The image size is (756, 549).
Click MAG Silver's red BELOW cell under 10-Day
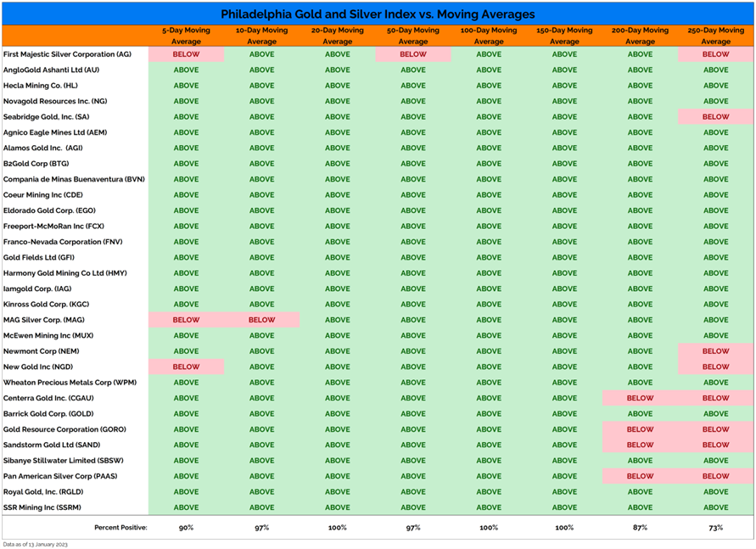[x=261, y=320]
